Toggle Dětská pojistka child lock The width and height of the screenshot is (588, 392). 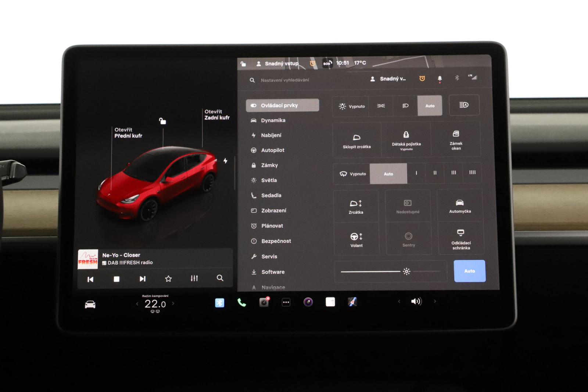406,140
